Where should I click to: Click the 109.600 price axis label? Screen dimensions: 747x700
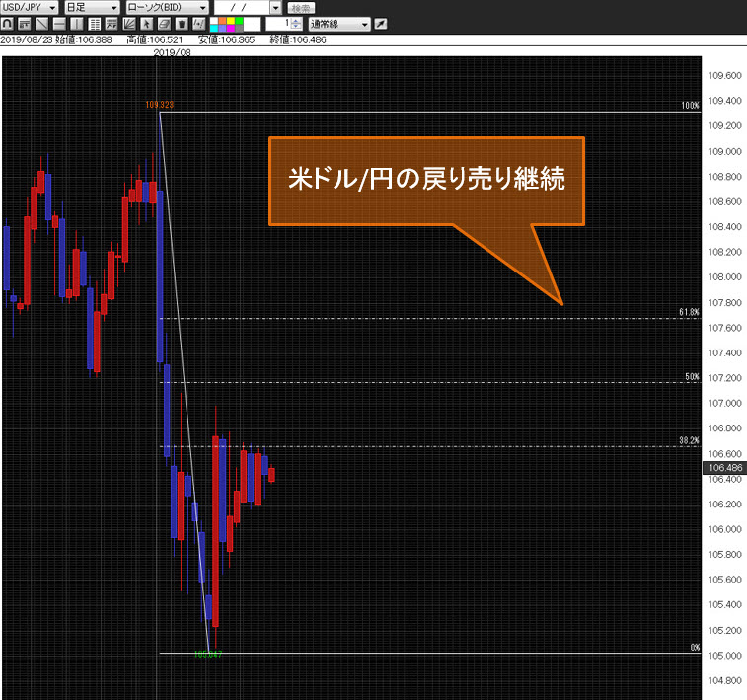pos(724,75)
